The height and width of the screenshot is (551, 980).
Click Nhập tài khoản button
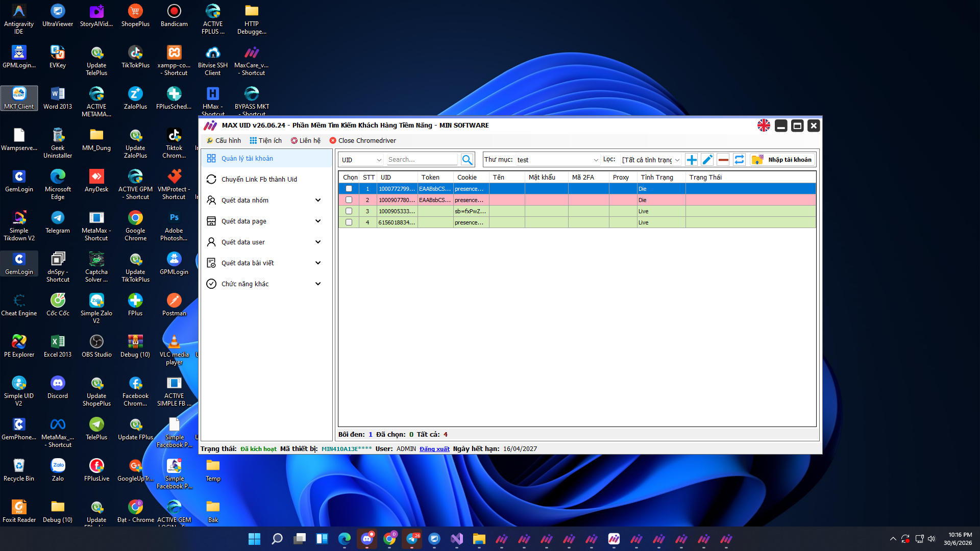782,160
